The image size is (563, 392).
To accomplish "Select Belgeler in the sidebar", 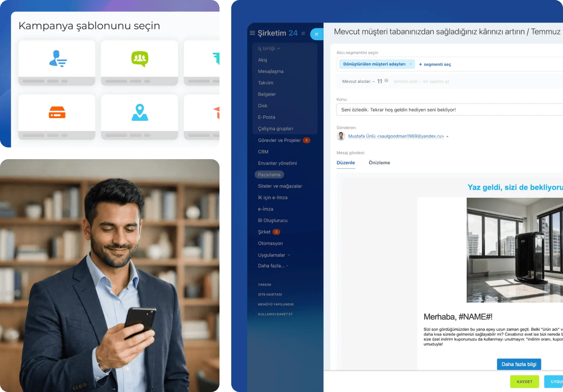I will [267, 94].
